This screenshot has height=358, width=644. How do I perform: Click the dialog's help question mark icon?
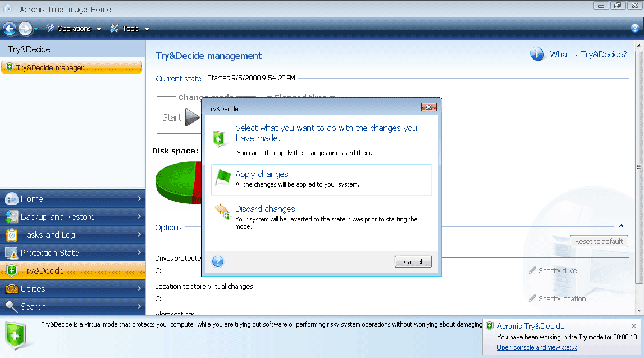(x=218, y=261)
